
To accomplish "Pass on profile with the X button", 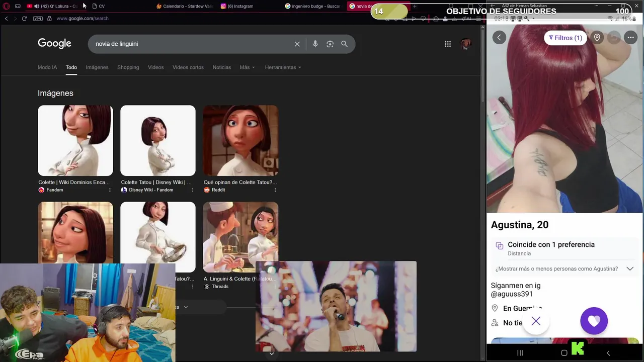I will pyautogui.click(x=536, y=321).
